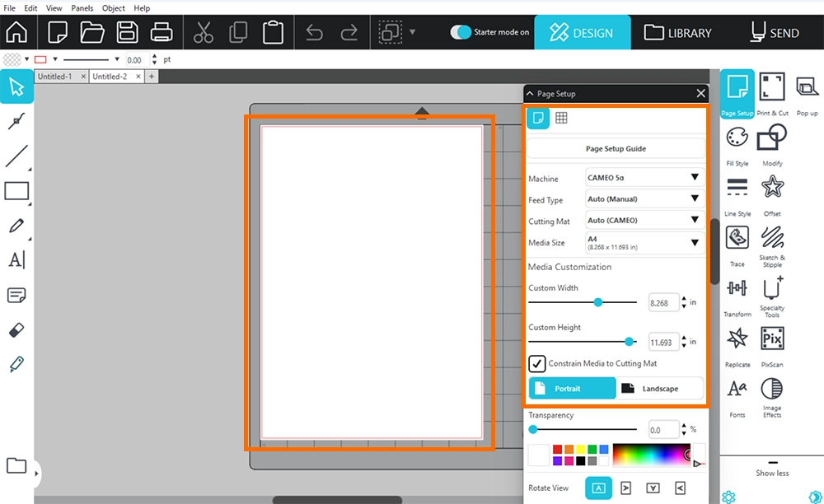Open the Trace panel icon
The width and height of the screenshot is (824, 504).
pos(737,240)
